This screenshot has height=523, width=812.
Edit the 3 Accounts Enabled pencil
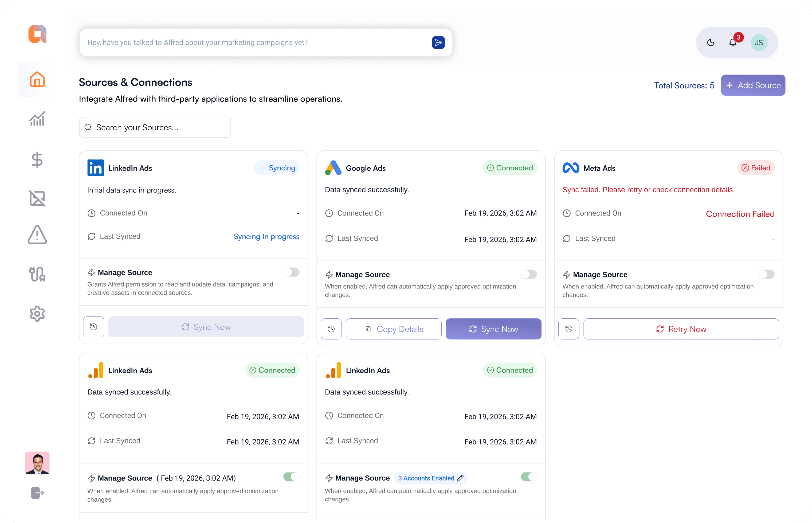tap(460, 478)
